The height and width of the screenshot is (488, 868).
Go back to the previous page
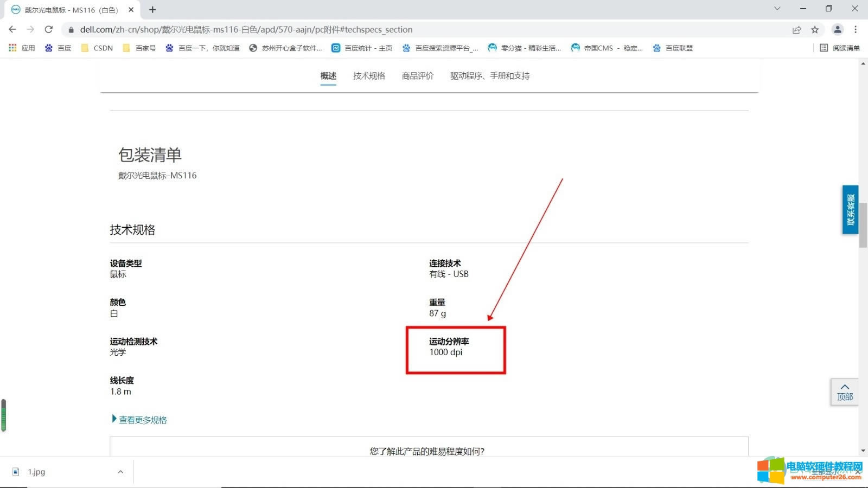(x=12, y=29)
